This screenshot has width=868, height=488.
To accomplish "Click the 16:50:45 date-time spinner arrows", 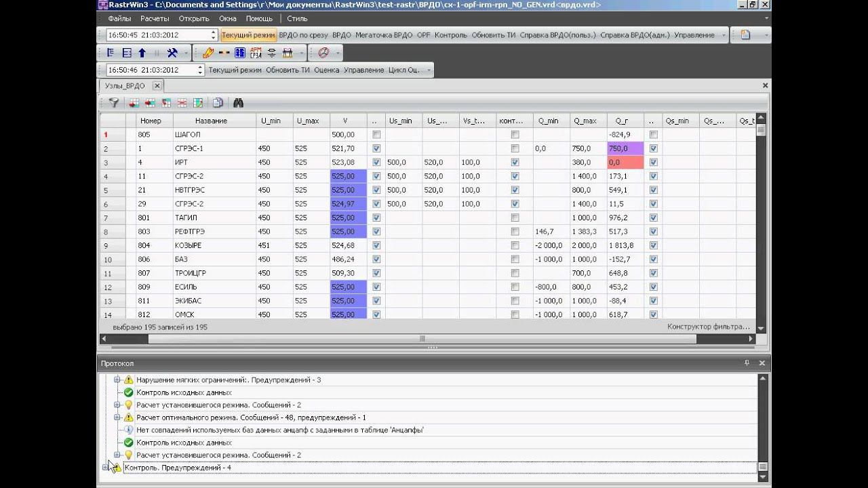I will pos(214,35).
